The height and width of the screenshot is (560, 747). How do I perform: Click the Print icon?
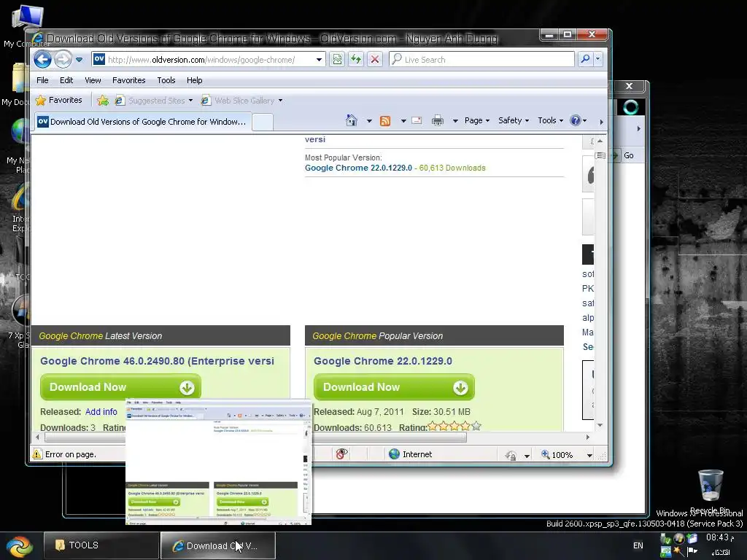coord(438,121)
